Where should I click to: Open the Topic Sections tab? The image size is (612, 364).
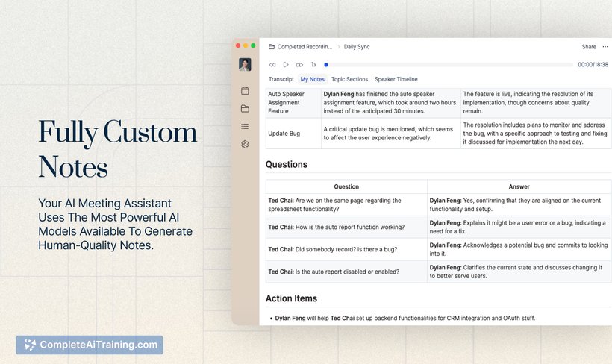click(x=350, y=79)
